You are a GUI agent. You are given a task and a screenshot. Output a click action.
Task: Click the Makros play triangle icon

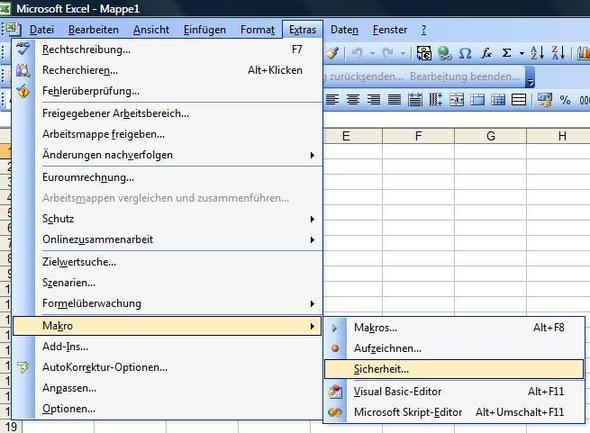point(335,328)
